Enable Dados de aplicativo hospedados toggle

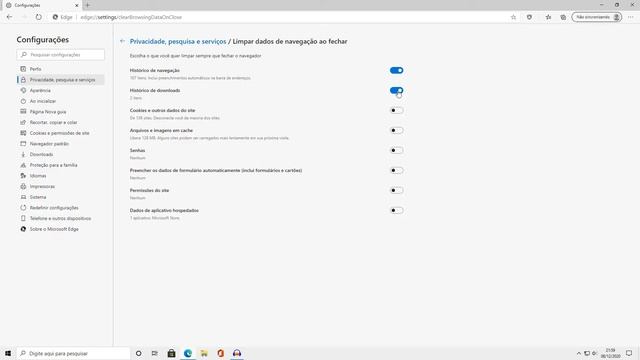[396, 210]
